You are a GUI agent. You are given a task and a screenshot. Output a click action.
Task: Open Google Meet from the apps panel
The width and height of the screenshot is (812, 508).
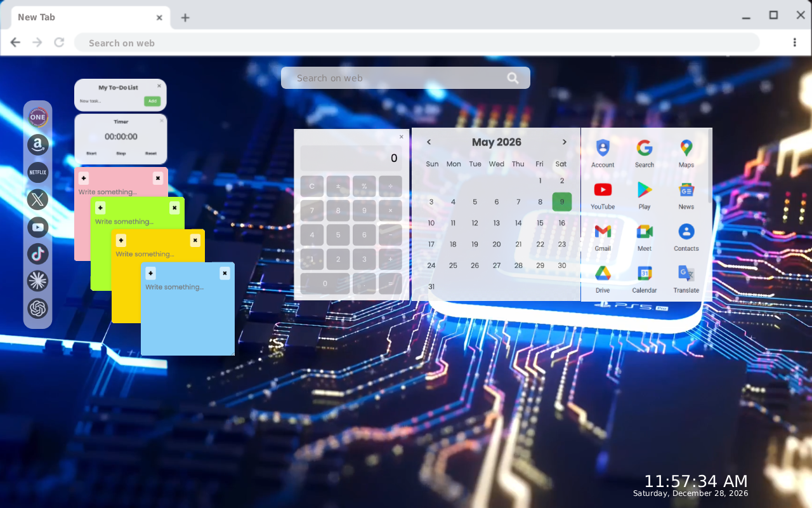pyautogui.click(x=645, y=237)
